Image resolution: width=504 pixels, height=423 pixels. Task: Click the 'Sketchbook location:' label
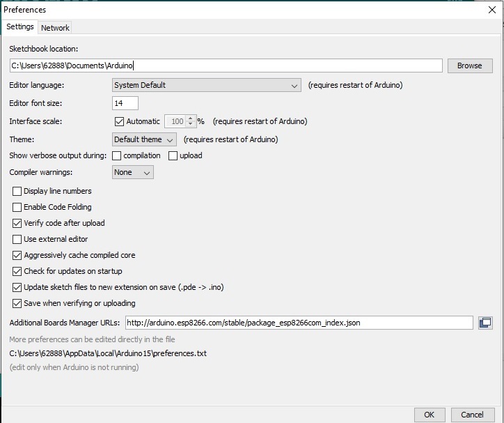coord(44,49)
